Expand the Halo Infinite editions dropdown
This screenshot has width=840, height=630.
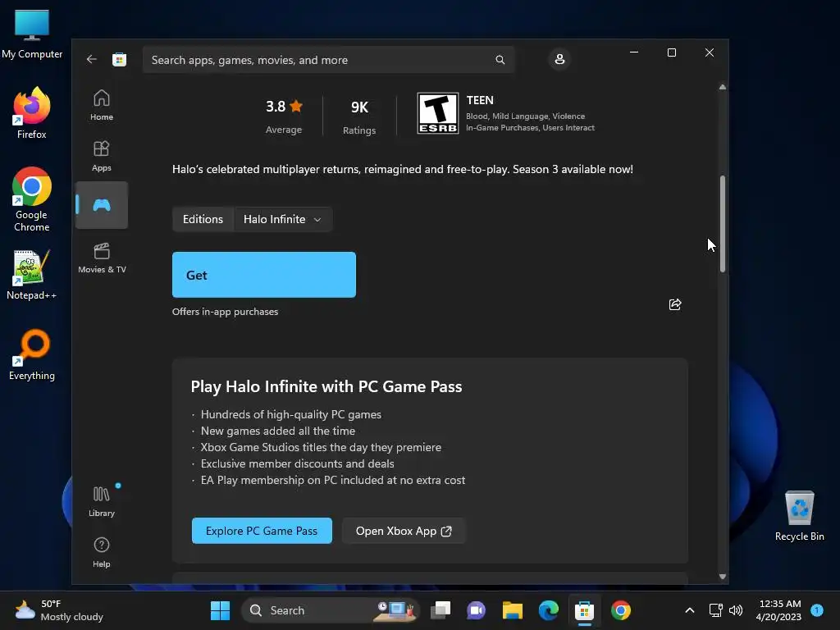[x=283, y=219]
